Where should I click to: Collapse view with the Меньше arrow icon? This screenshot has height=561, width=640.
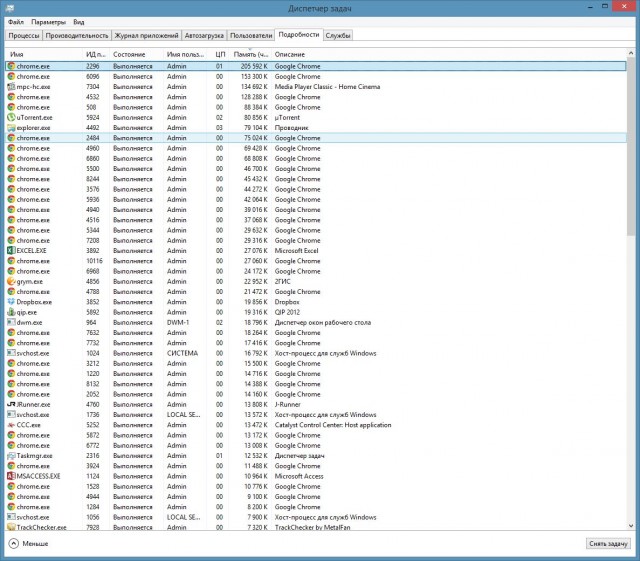(x=13, y=543)
